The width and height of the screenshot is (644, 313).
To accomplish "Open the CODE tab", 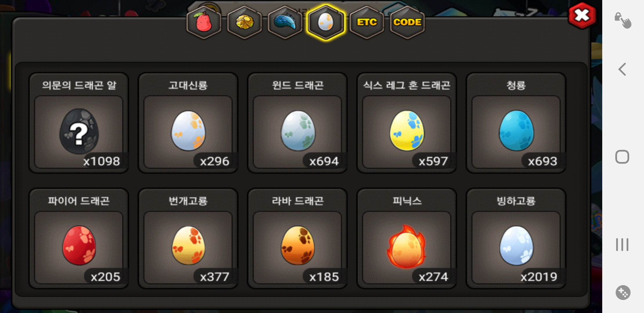I will [407, 22].
